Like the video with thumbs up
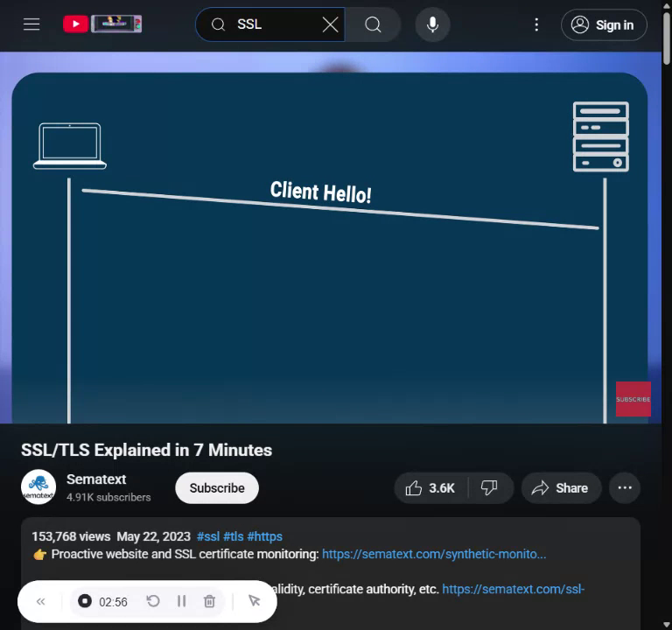The height and width of the screenshot is (630, 672). pos(430,487)
